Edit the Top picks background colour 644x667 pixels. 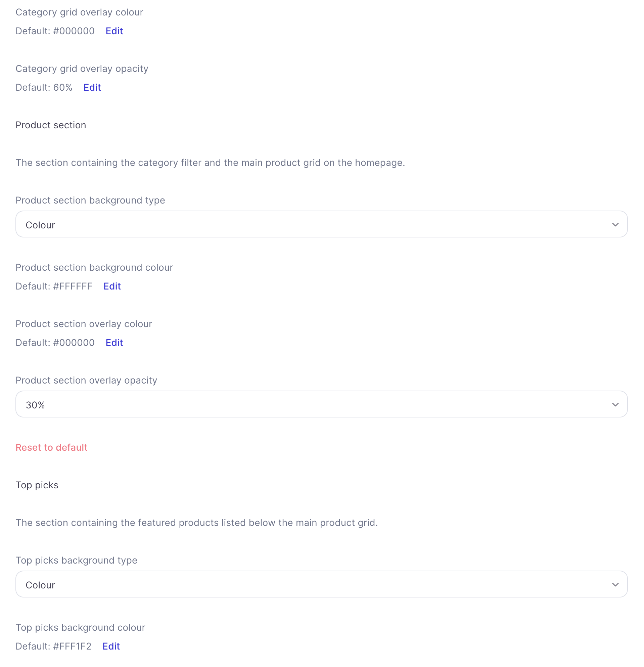pos(111,646)
